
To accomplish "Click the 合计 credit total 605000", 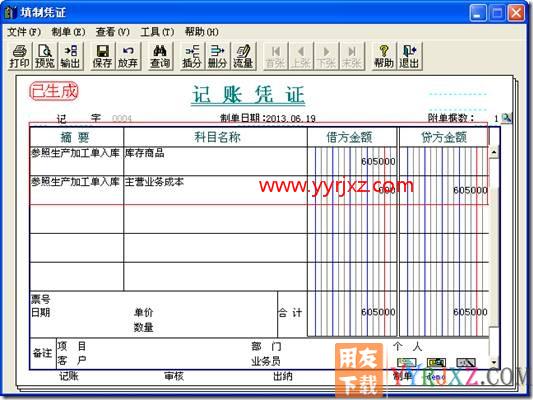I will coord(470,312).
